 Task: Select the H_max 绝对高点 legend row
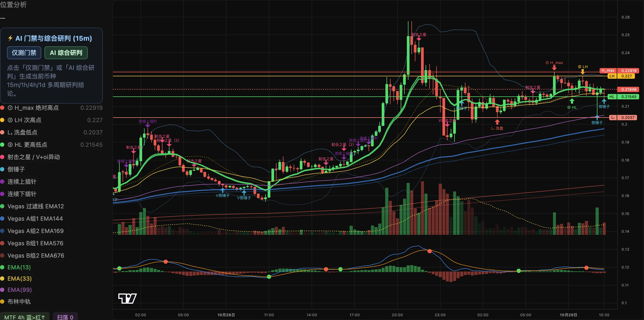(x=51, y=108)
